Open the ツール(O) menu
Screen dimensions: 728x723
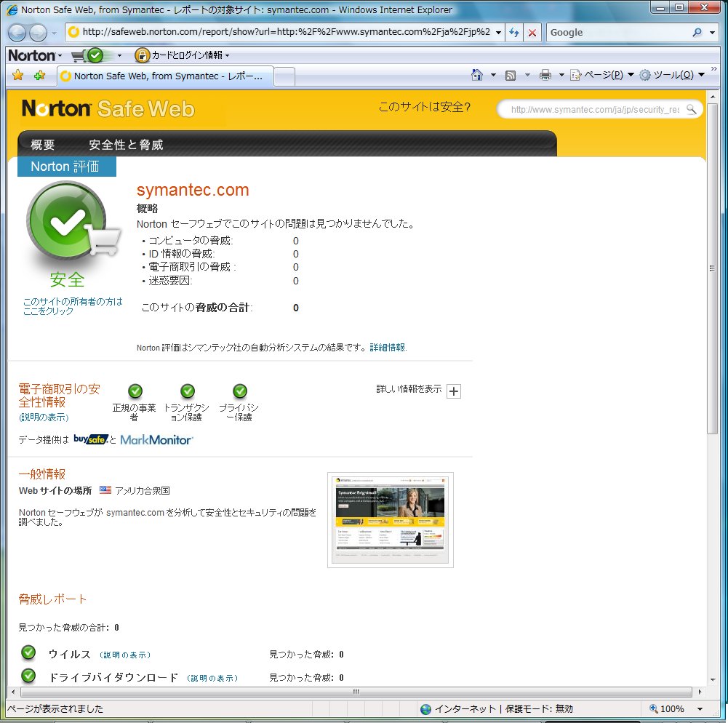[x=672, y=75]
